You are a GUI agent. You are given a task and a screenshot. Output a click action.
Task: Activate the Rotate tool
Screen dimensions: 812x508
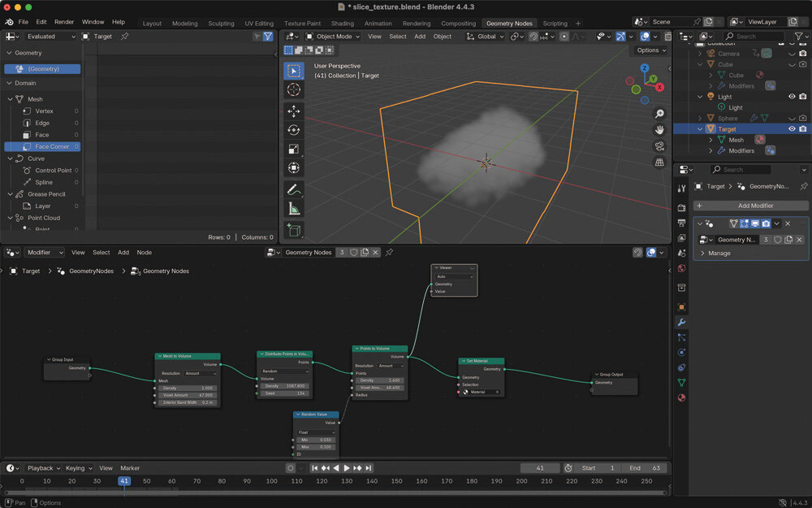pyautogui.click(x=294, y=130)
